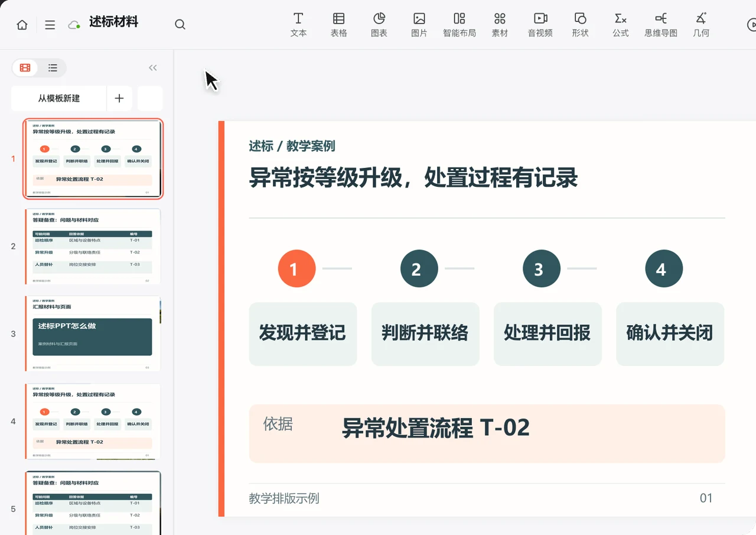Select the 依据 label on the canvas
Screen dimensions: 756x535
pyautogui.click(x=278, y=423)
